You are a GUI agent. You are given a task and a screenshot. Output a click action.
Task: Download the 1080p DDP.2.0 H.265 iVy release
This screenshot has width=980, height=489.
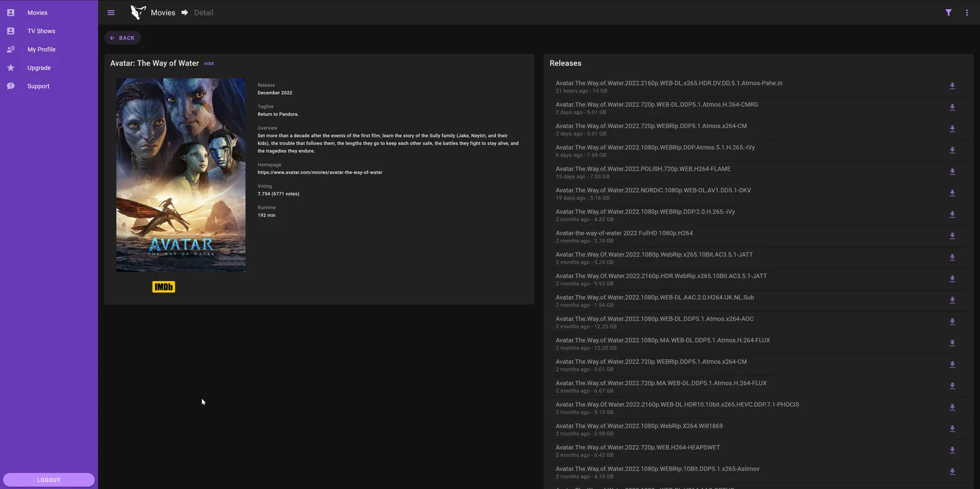click(x=952, y=215)
